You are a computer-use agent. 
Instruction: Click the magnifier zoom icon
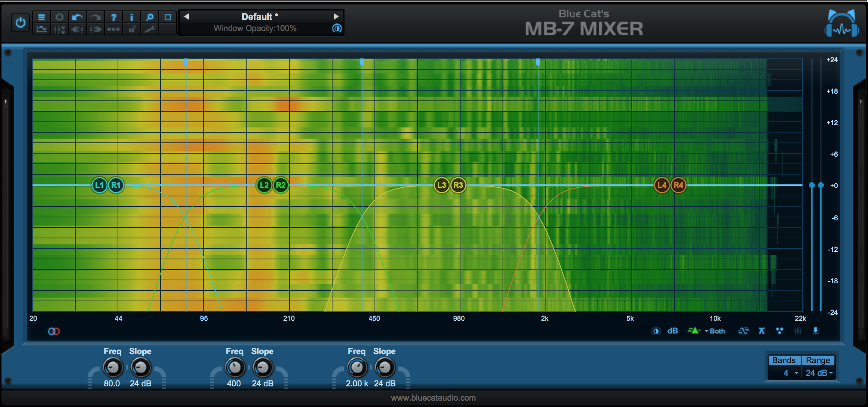pos(149,17)
